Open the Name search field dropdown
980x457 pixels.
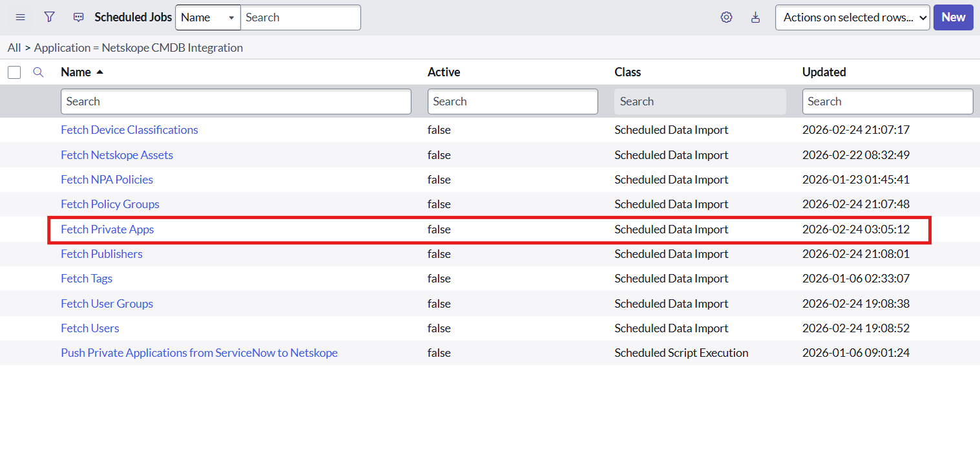tap(207, 17)
